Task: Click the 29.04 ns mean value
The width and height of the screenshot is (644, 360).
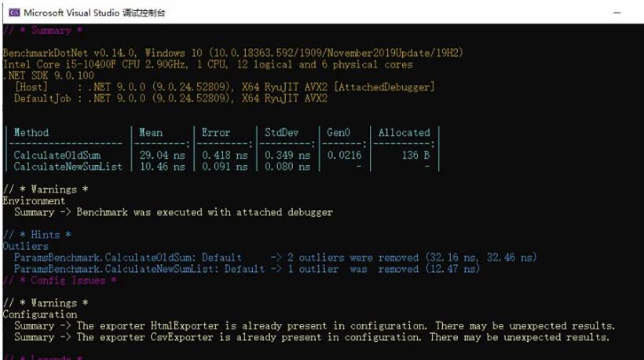Action: [163, 156]
